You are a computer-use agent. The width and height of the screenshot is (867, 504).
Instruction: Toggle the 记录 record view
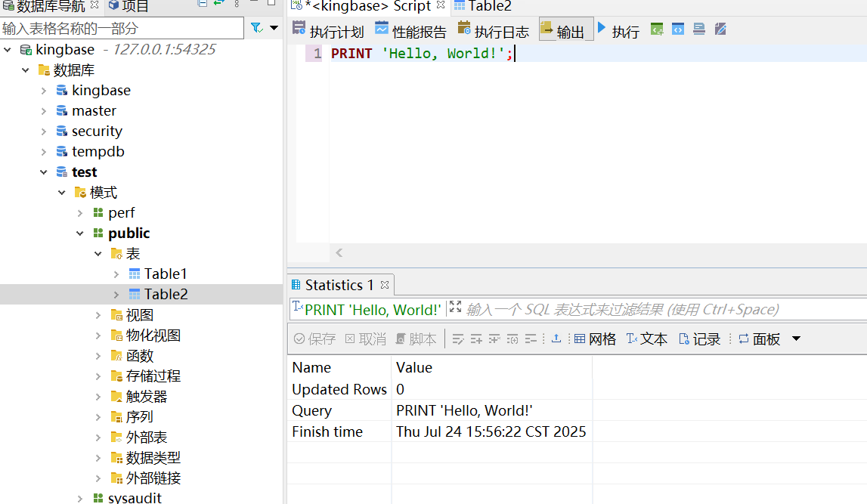(x=699, y=339)
